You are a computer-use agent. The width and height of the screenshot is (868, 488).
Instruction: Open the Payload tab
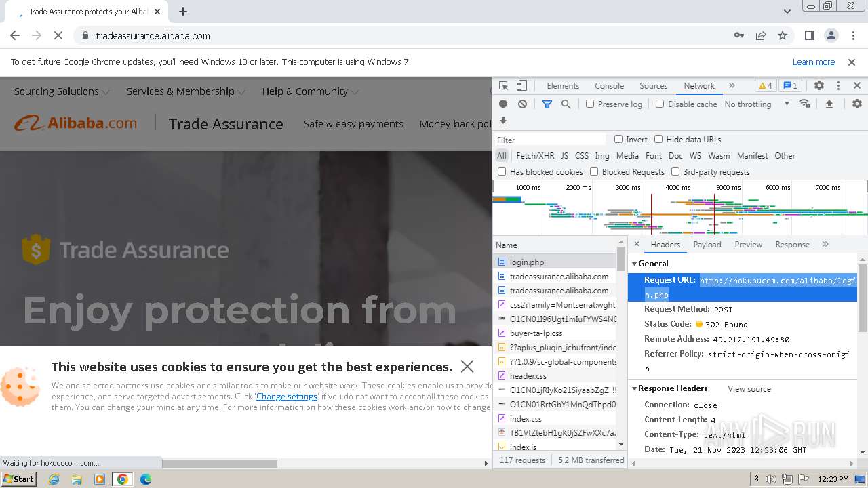point(707,245)
